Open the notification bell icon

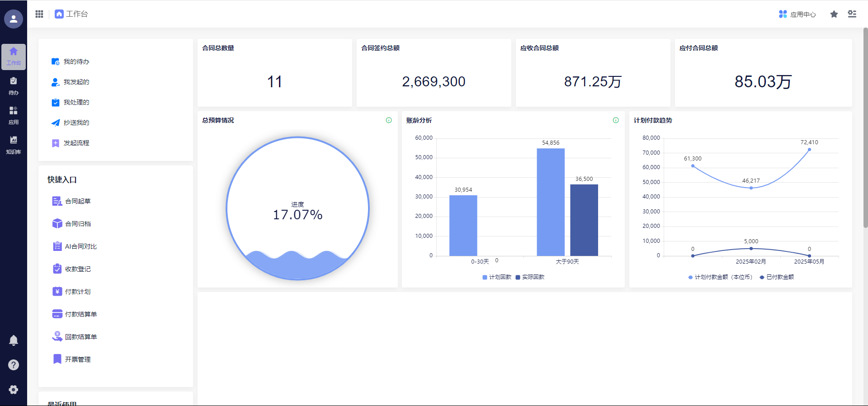point(14,340)
